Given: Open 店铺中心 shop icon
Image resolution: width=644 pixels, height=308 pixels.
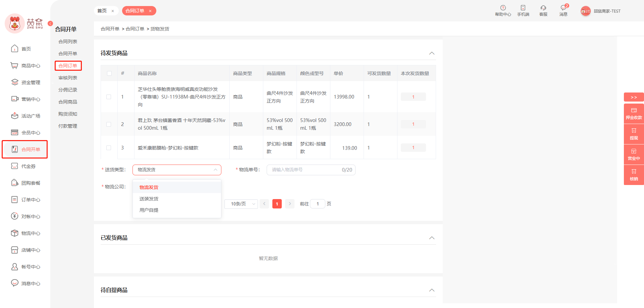Looking at the screenshot, I should pos(14,250).
